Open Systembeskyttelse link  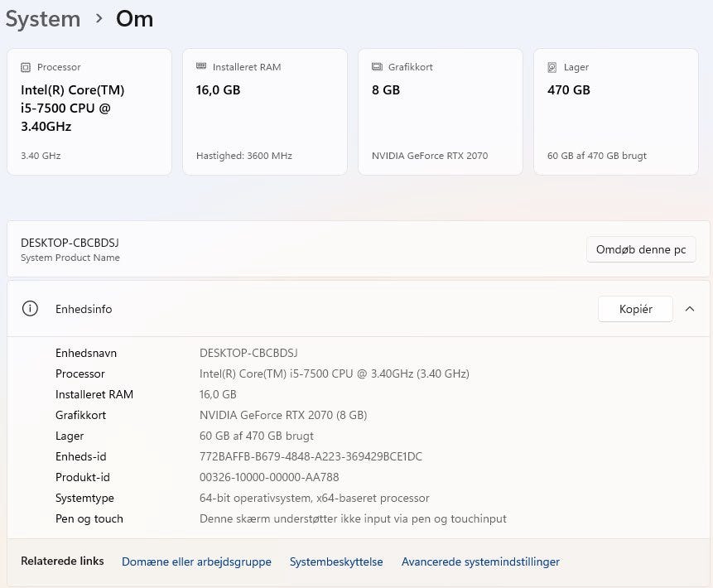(336, 561)
